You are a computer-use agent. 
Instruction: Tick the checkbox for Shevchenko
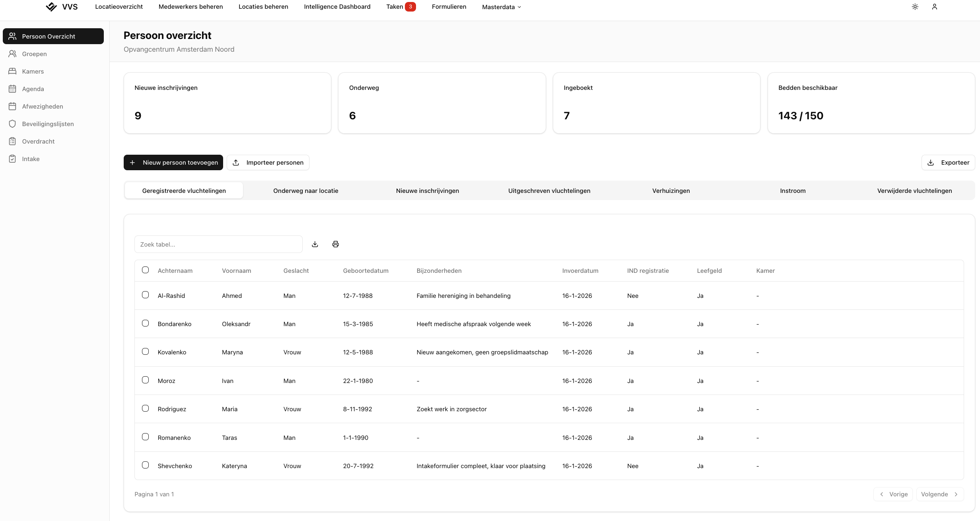click(x=146, y=465)
